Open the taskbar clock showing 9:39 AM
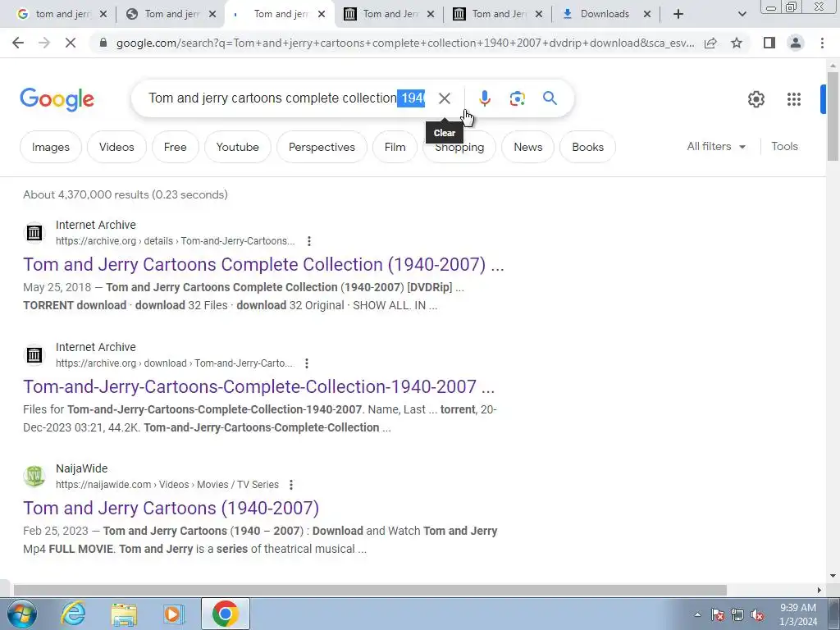Screen dimensions: 840x630 (x=797, y=614)
